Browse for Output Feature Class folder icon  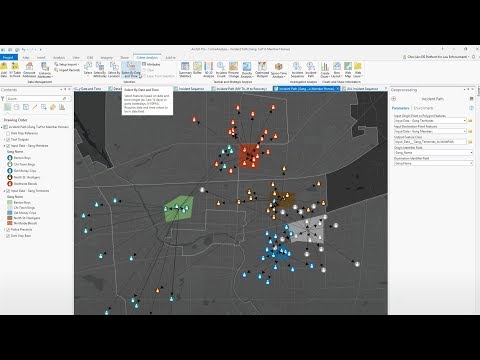[470, 142]
